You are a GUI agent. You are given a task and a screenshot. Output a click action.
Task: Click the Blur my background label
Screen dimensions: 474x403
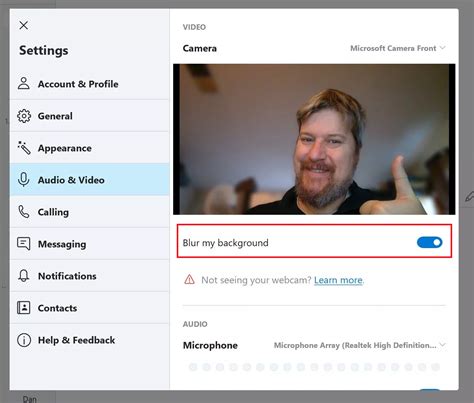(x=225, y=243)
